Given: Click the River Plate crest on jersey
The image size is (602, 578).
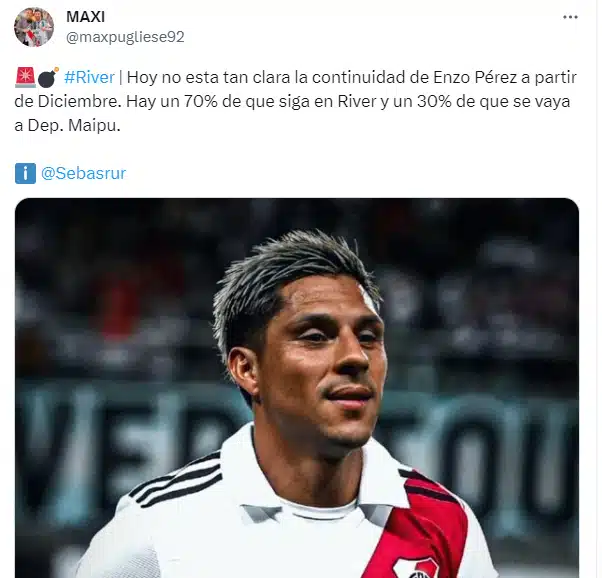Looking at the screenshot, I should 415,568.
